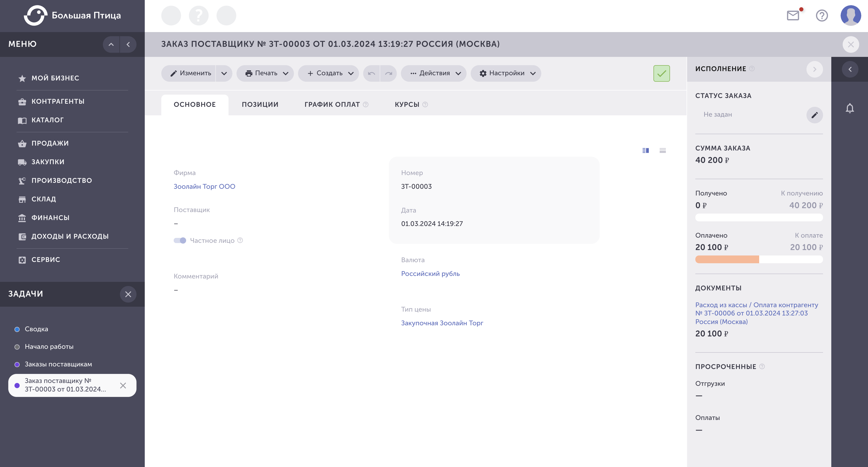Close the Задачи panel
Screen dimensions: 868x467
point(128,294)
